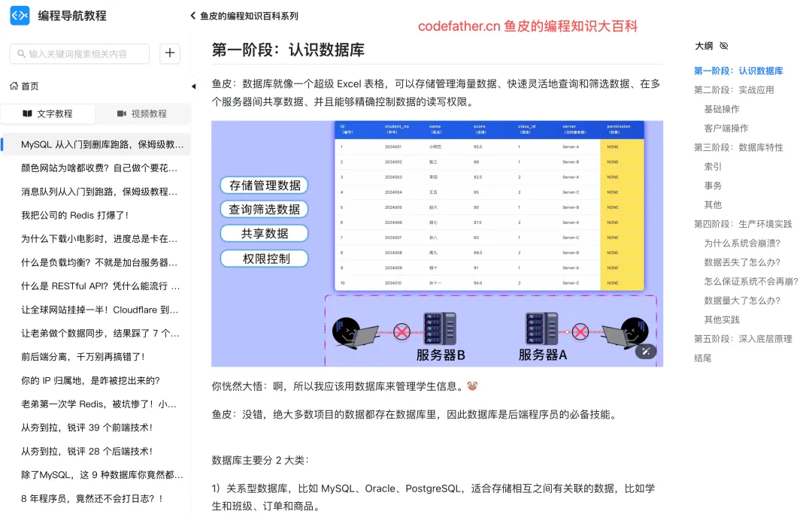812x514 pixels.
Task: Toggle outline visibility eye icon next to 大纲
Action: click(724, 46)
